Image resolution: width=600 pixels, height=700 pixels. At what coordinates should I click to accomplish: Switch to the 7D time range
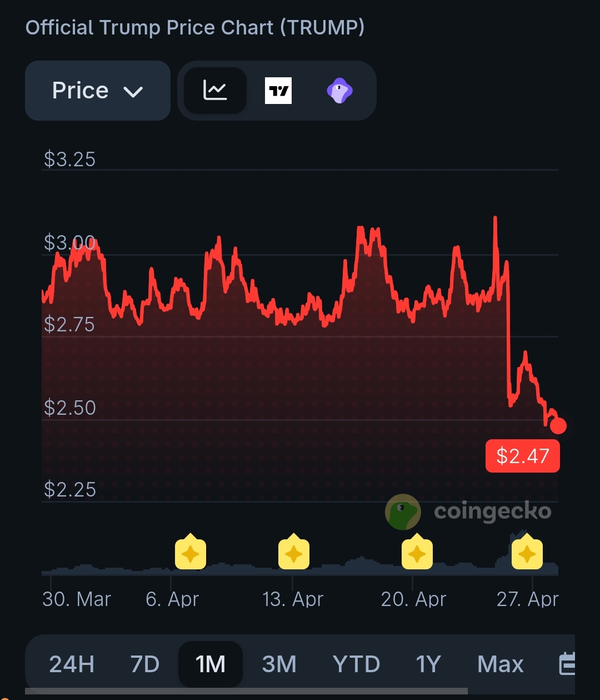tap(144, 664)
